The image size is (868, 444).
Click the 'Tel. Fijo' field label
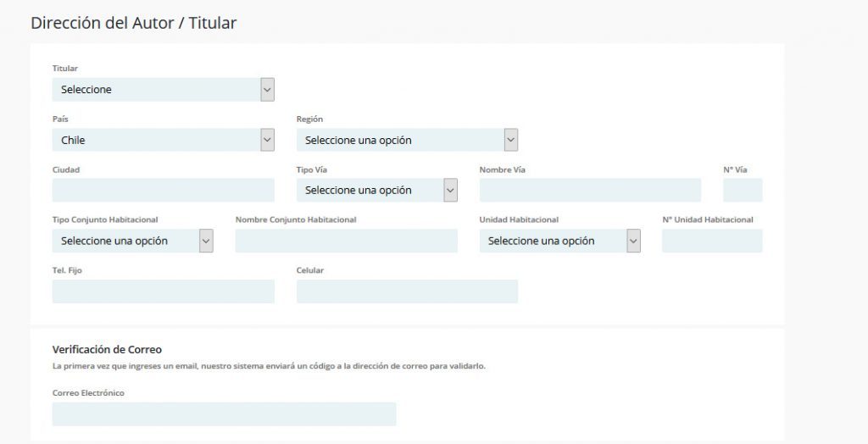[x=67, y=270]
